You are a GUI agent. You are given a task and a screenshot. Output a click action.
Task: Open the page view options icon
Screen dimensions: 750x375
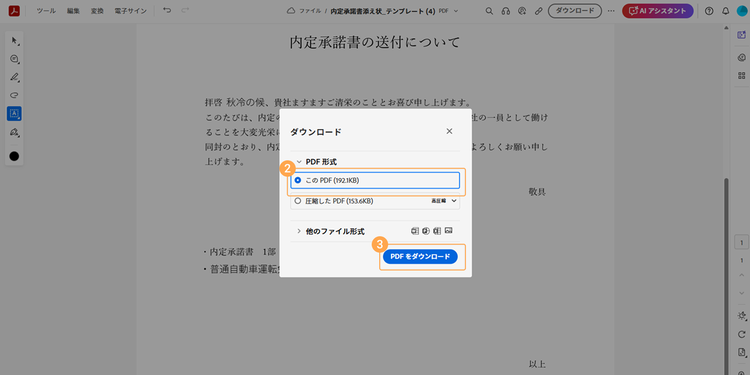point(742,353)
